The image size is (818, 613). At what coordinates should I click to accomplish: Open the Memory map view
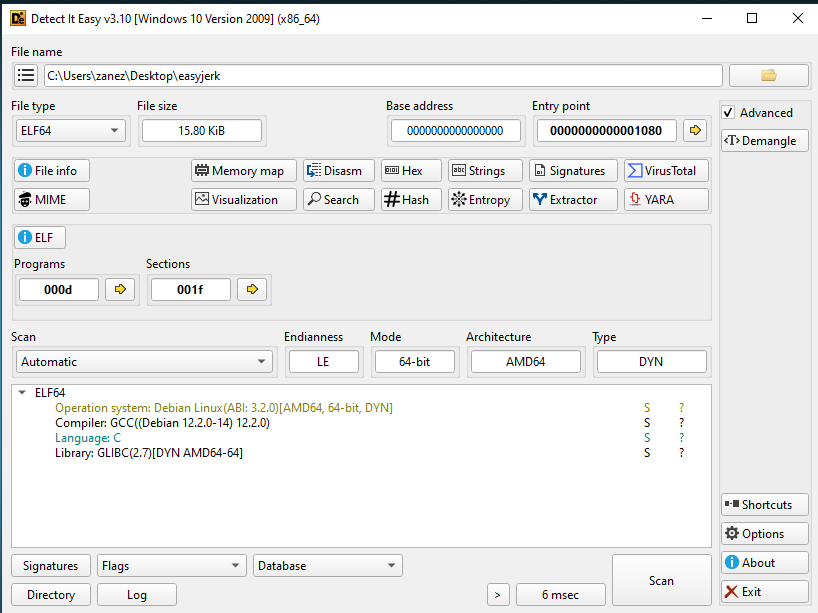tap(244, 171)
